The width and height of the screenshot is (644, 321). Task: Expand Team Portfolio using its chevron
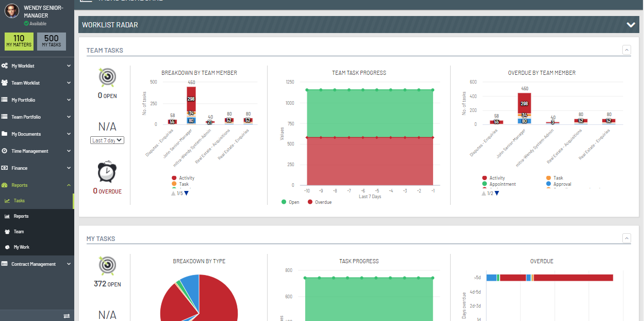click(x=69, y=117)
